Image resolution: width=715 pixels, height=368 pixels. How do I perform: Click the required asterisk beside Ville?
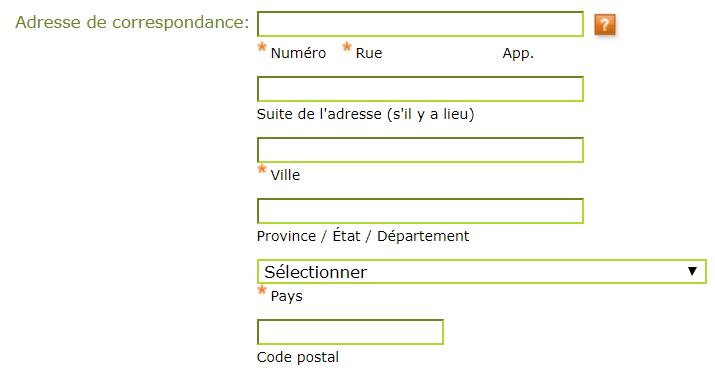262,170
